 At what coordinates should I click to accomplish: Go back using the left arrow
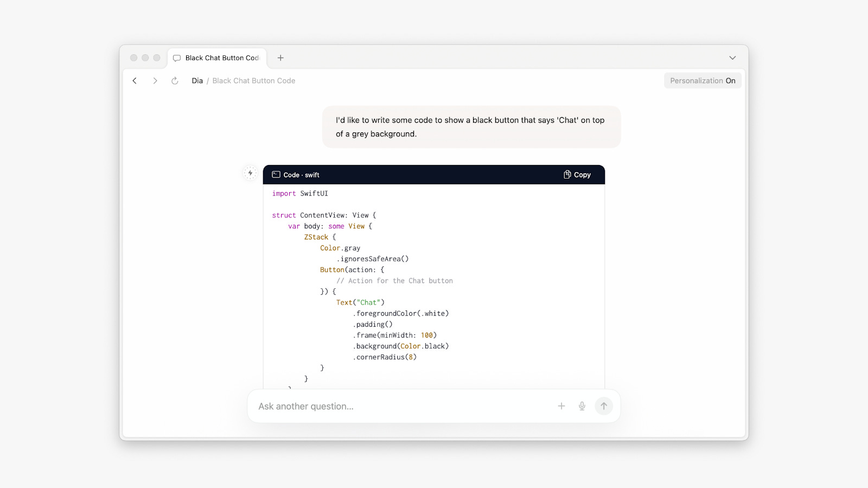tap(135, 81)
